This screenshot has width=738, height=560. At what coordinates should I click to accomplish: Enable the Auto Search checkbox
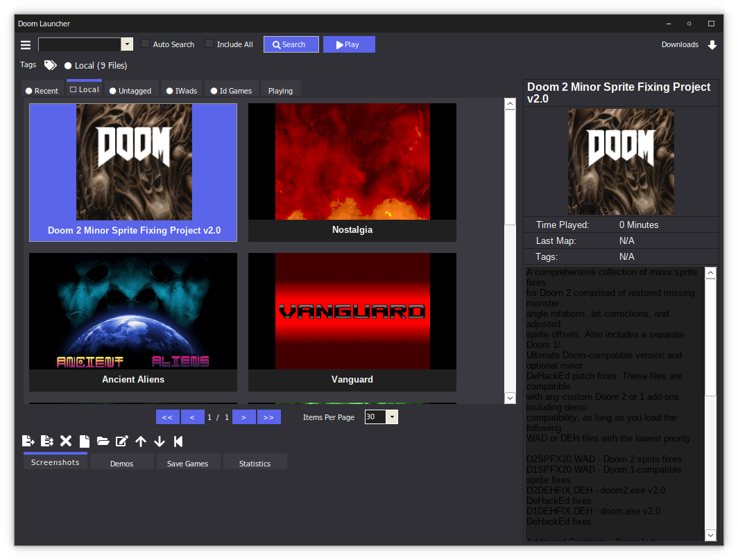(x=144, y=44)
